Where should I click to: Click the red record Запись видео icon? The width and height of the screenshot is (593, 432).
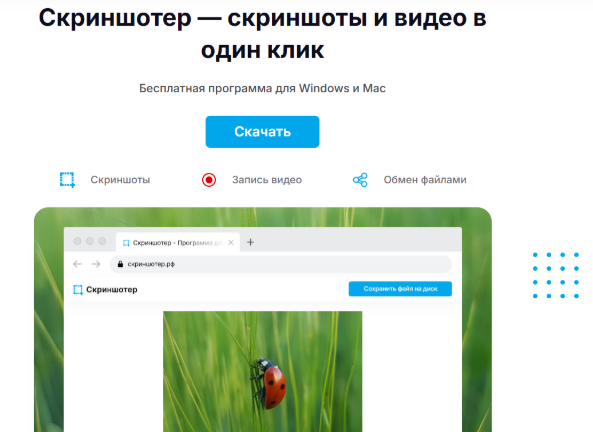point(209,180)
